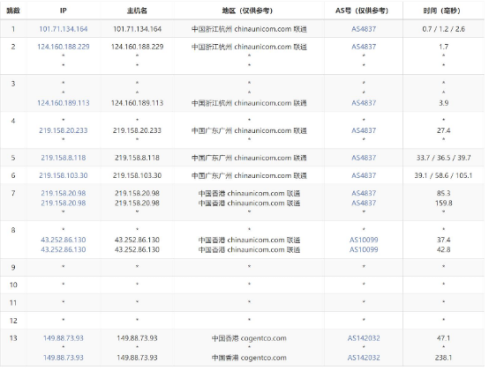The width and height of the screenshot is (489, 370).
Task: Click the AS4837 link beside 85.3 ms
Action: (x=364, y=193)
